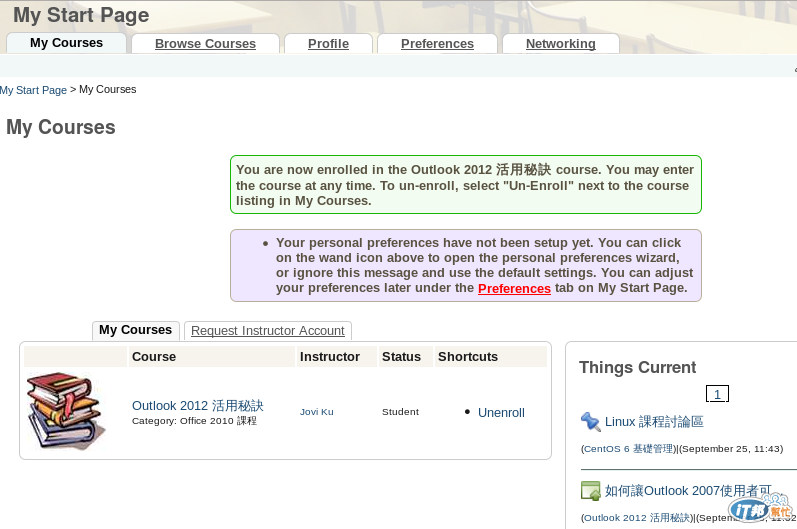The image size is (797, 529).
Task: Click the Category: Office 2010 課程 text
Action: click(x=194, y=421)
